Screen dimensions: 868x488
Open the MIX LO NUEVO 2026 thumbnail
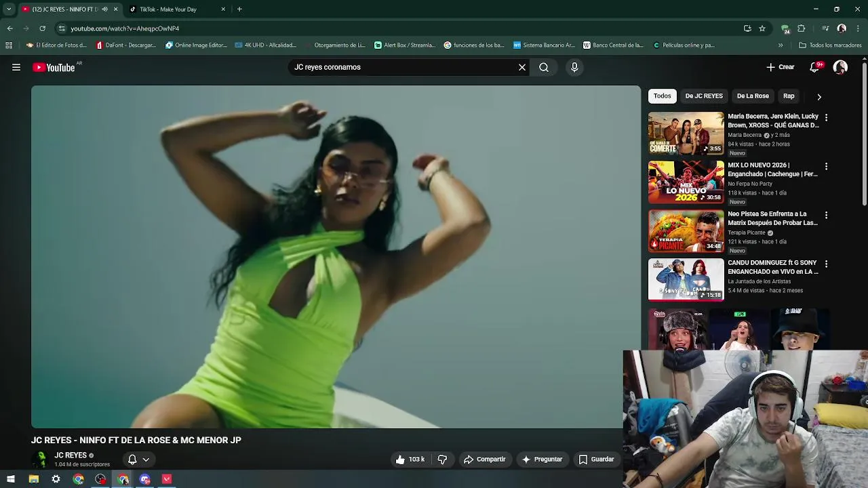tap(686, 182)
